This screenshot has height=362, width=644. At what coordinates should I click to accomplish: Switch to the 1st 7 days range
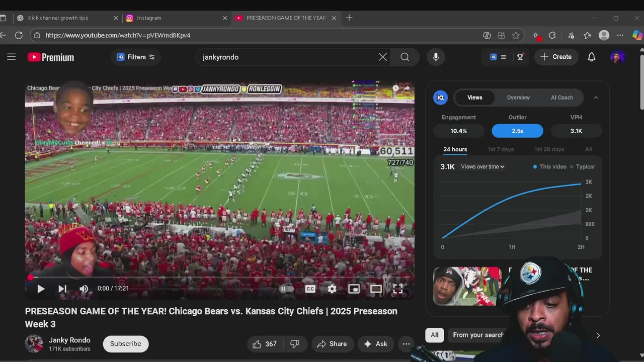point(501,149)
